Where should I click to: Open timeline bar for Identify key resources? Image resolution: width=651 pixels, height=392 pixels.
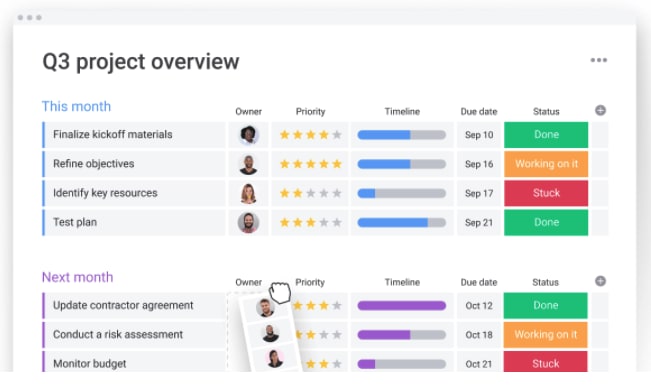tap(401, 193)
